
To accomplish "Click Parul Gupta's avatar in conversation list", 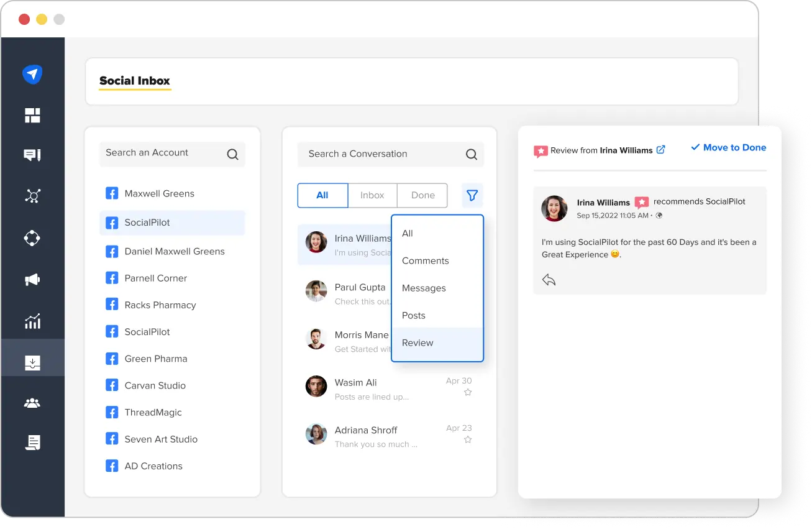I will click(x=316, y=291).
